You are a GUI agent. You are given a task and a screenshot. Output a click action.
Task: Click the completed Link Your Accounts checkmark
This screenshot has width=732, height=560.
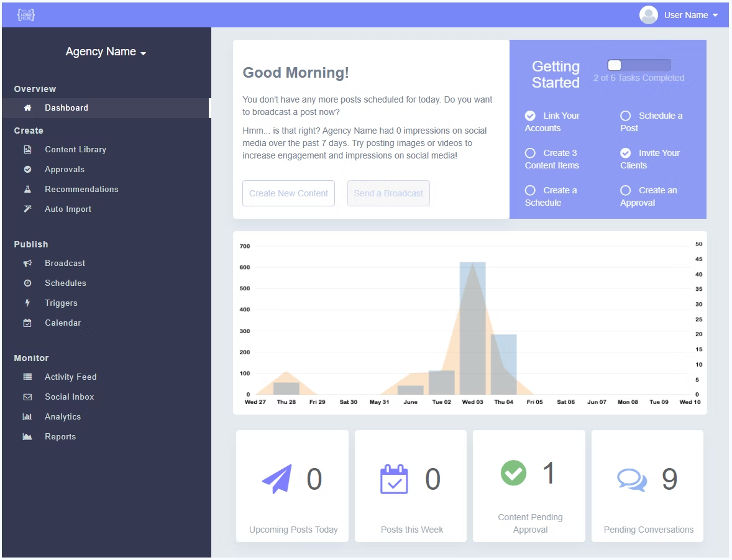click(530, 116)
